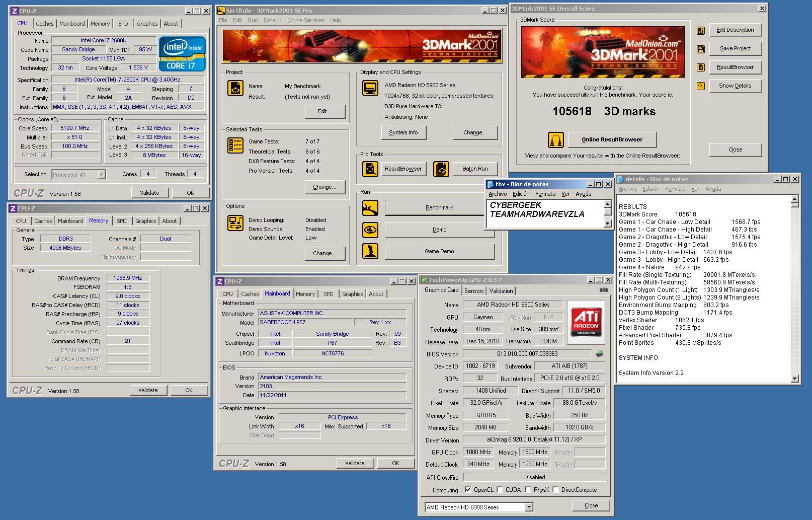Click Validate in the Mainboard CPU-Z window
This screenshot has width=812, height=520.
[x=355, y=463]
